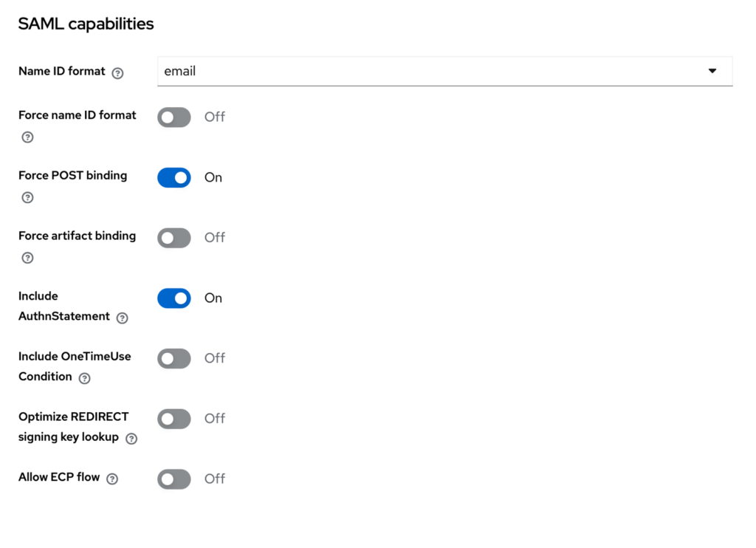756x548 pixels.
Task: Click the Allow ECP flow help icon
Action: (x=112, y=479)
